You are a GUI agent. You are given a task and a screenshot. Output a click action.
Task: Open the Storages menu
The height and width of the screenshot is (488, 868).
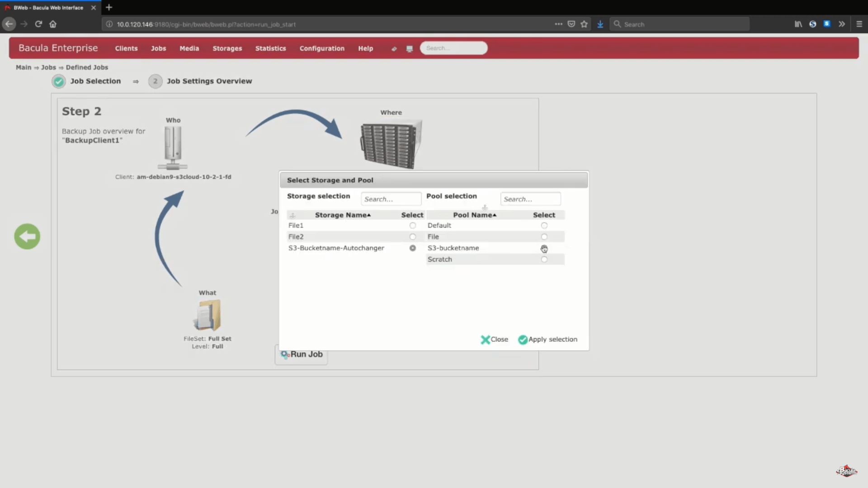227,48
